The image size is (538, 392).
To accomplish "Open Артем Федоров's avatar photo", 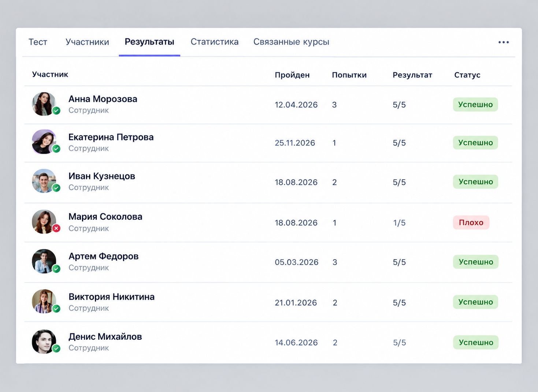I will click(44, 261).
